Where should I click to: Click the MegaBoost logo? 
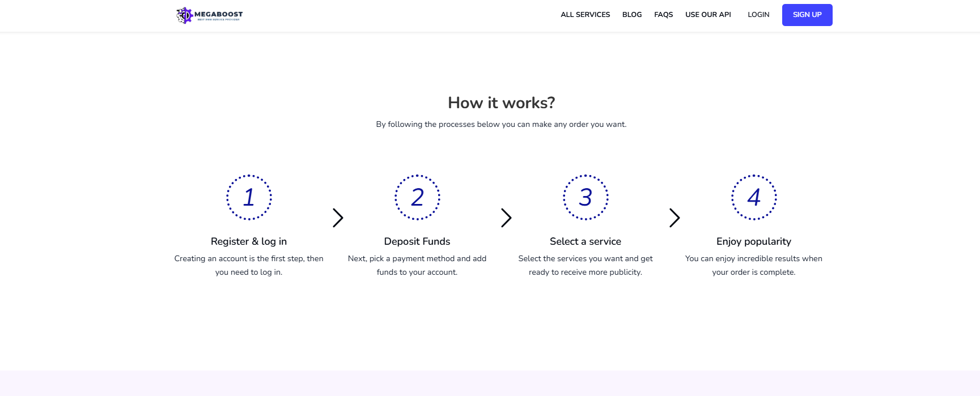point(210,15)
